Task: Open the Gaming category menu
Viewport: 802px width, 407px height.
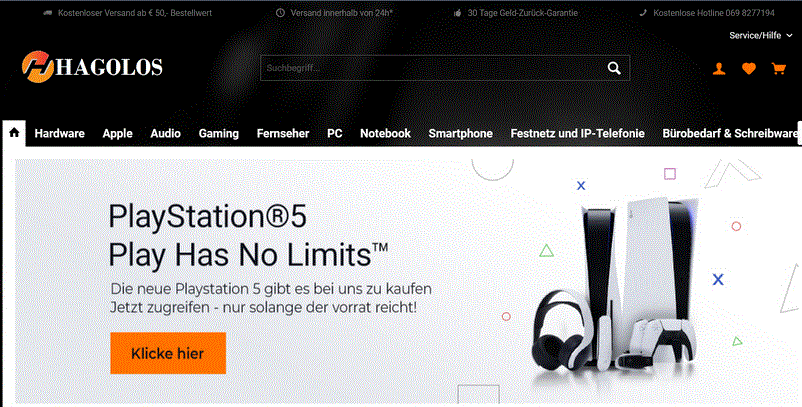Action: point(218,133)
